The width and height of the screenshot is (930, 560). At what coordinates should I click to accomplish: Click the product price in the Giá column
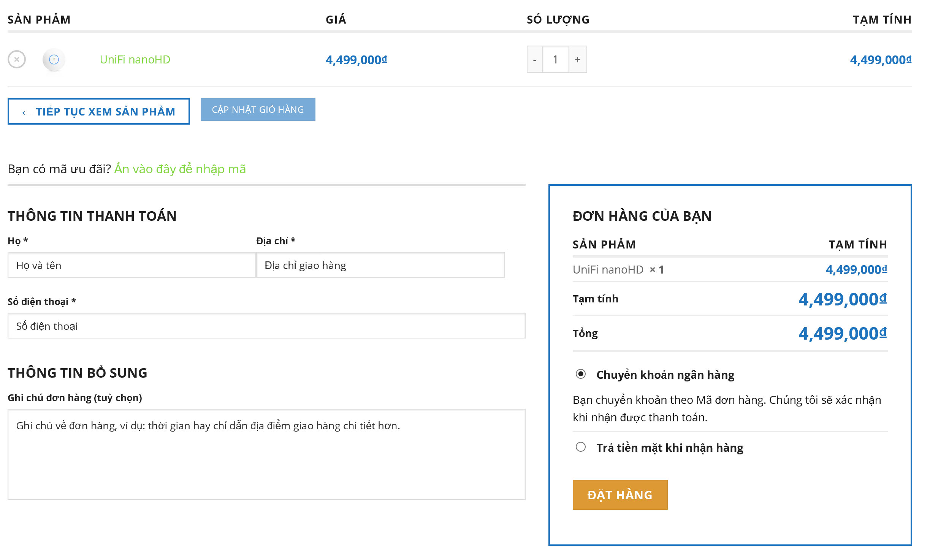click(x=356, y=60)
